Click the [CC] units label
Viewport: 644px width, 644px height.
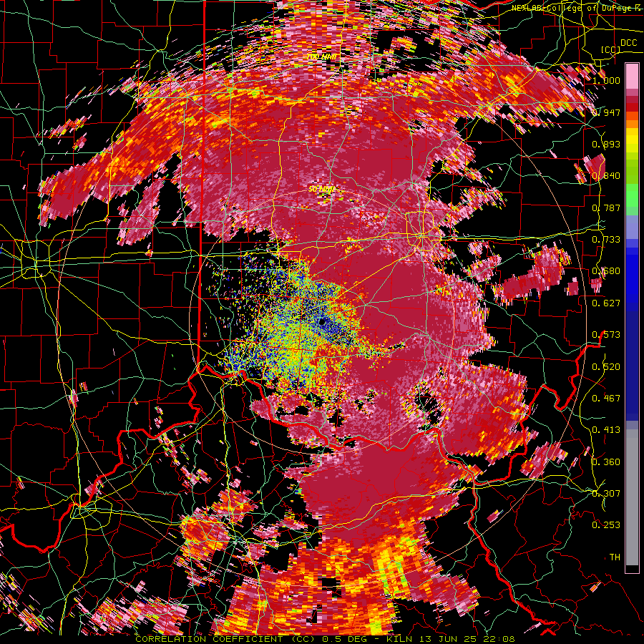click(x=611, y=49)
